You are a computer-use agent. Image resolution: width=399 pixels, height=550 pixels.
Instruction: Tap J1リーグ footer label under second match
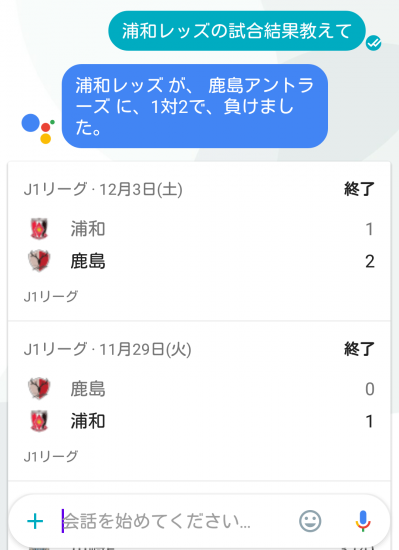[x=51, y=456]
